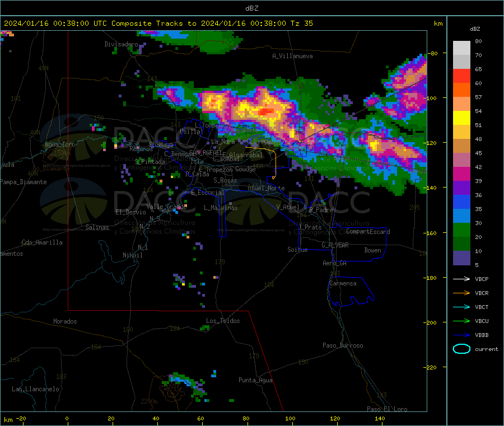Click the 'Nihuil' map label
The height and width of the screenshot is (426, 504).
(132, 255)
